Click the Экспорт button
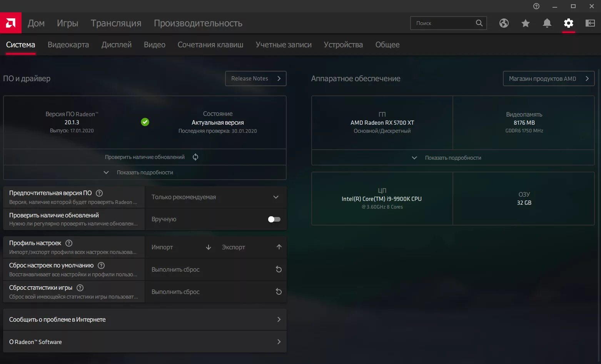Image resolution: width=601 pixels, height=364 pixels. click(x=252, y=247)
